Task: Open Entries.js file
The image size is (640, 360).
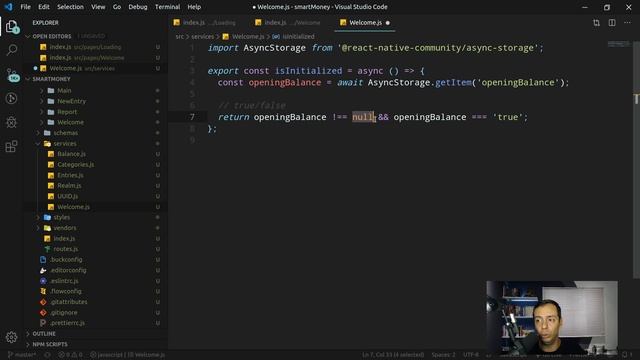Action: pos(70,176)
